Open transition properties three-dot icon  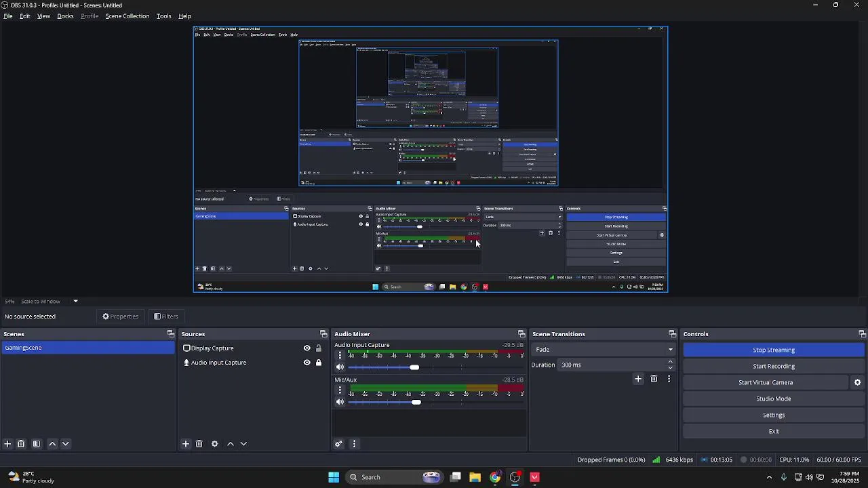(669, 379)
